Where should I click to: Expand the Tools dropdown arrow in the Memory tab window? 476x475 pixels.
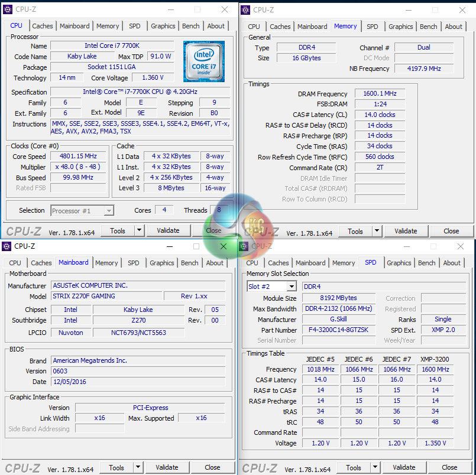click(x=377, y=232)
